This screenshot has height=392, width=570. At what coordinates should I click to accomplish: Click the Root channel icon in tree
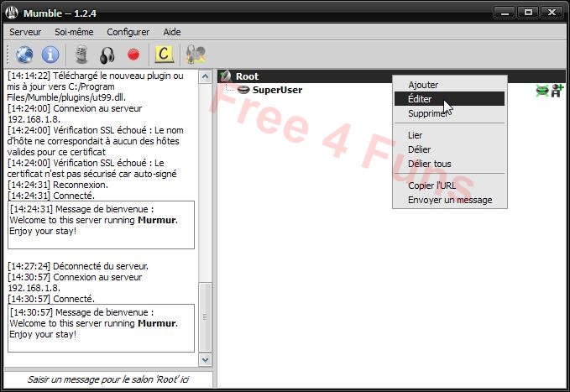coord(225,76)
